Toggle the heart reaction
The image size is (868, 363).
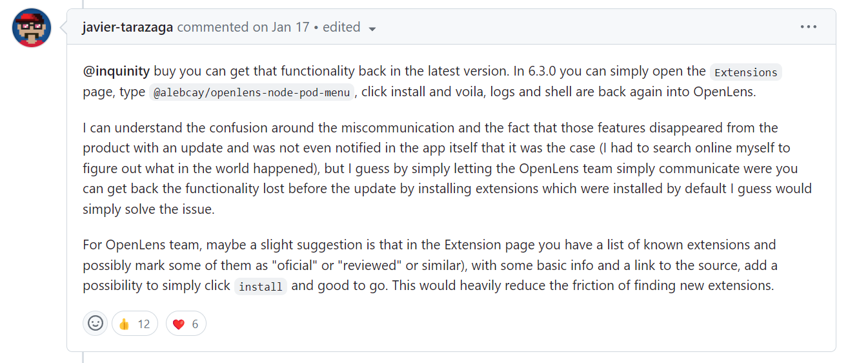coord(186,324)
